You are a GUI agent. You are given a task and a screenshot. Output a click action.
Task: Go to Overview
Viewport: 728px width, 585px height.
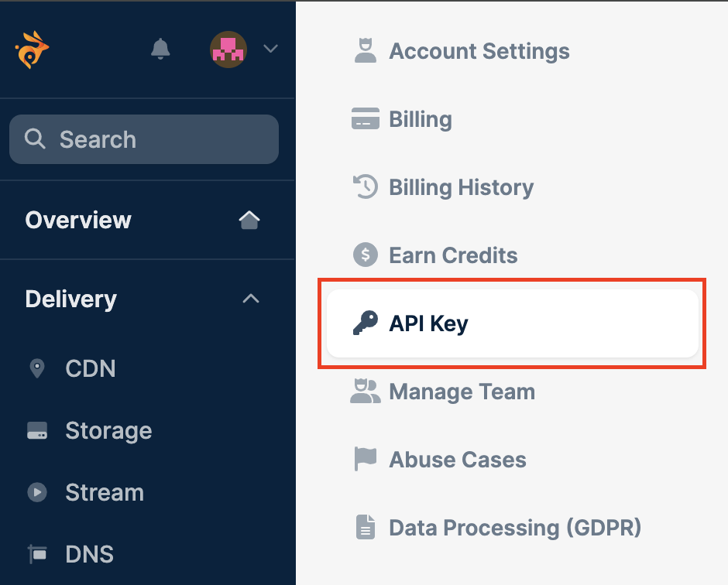point(78,220)
